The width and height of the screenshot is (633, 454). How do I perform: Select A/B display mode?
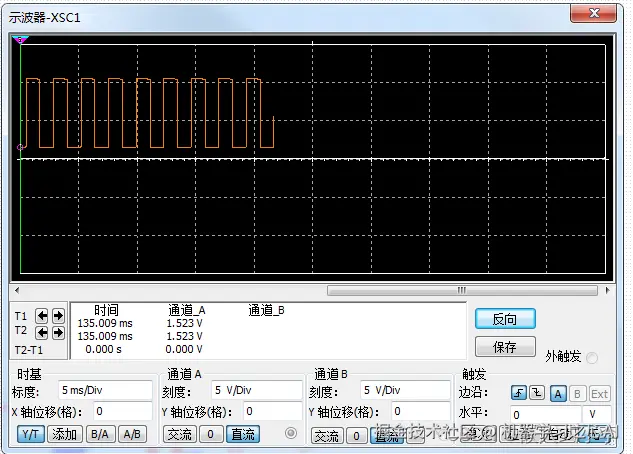click(x=132, y=434)
